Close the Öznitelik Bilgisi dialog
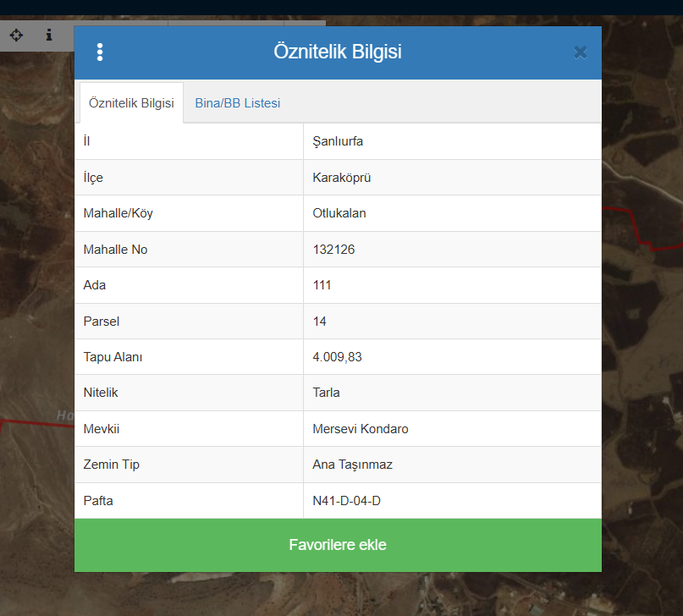Image resolution: width=683 pixels, height=616 pixels. 580,52
